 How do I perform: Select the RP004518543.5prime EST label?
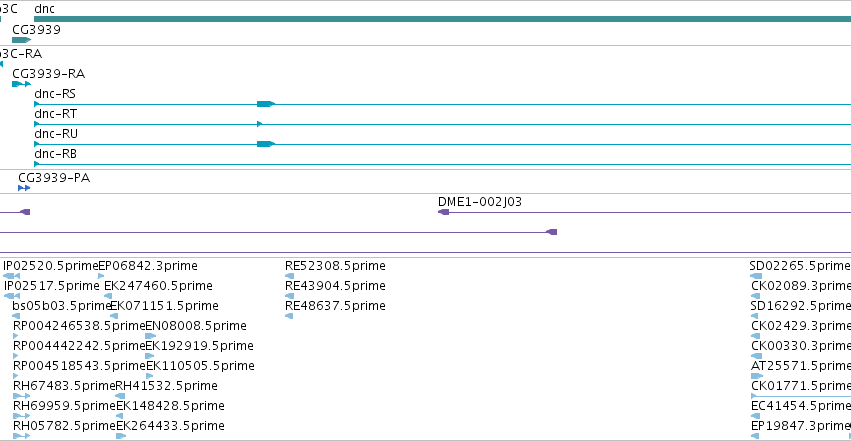tap(79, 366)
